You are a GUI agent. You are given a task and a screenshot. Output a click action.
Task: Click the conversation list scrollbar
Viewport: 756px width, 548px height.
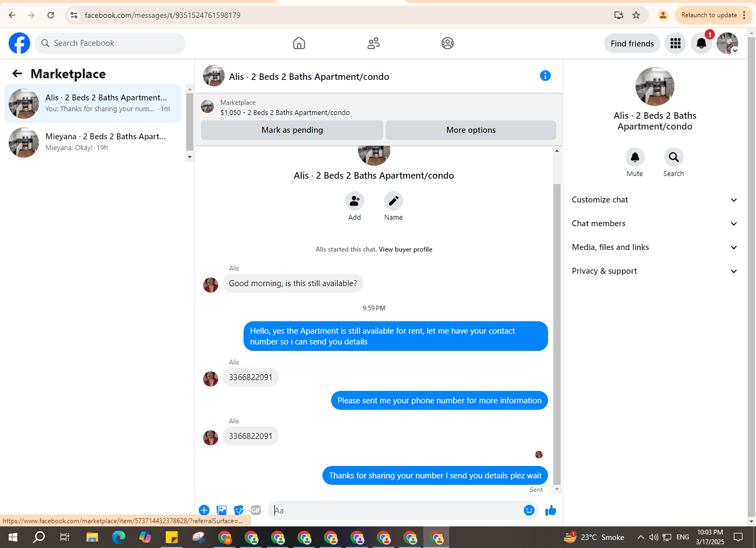click(190, 121)
